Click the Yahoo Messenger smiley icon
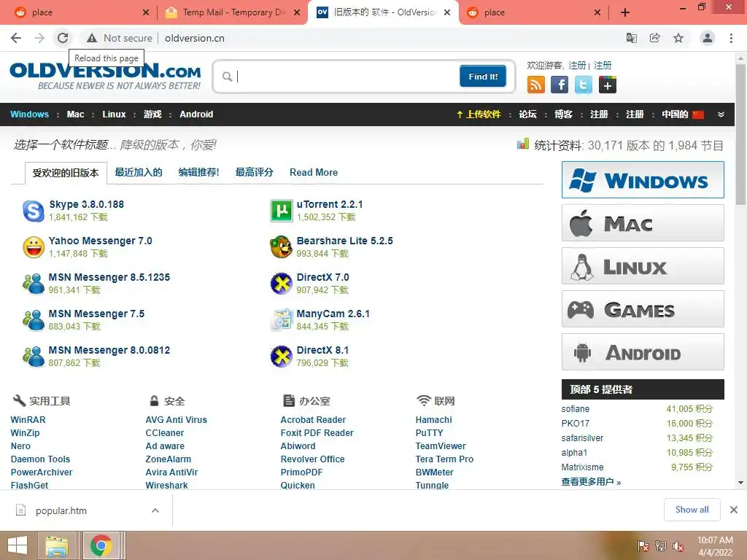 pyautogui.click(x=34, y=247)
